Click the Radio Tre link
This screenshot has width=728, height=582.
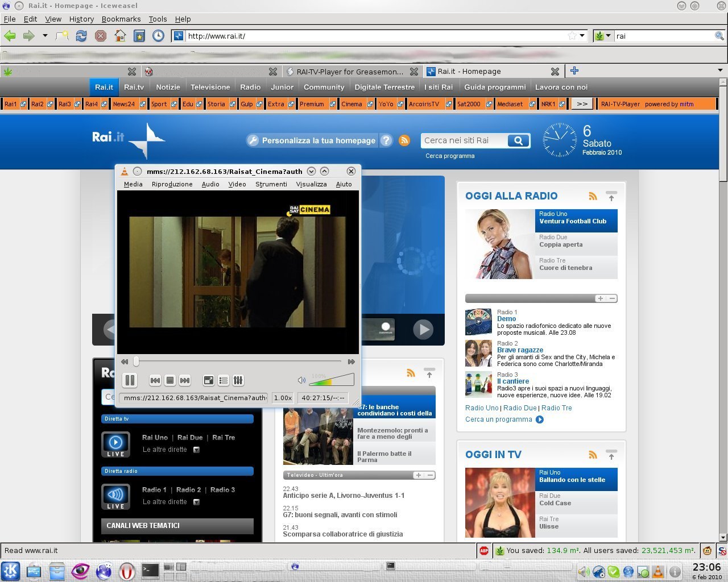556,408
